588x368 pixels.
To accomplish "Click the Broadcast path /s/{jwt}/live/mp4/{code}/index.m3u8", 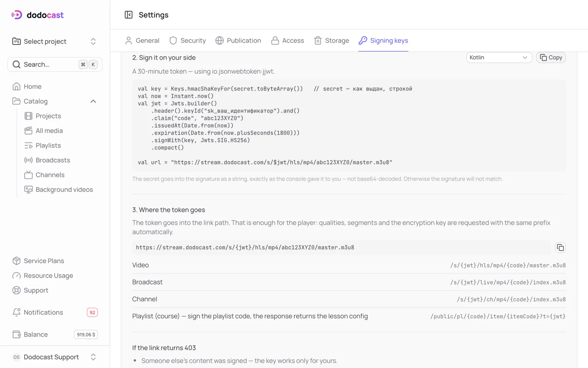I will [508, 282].
